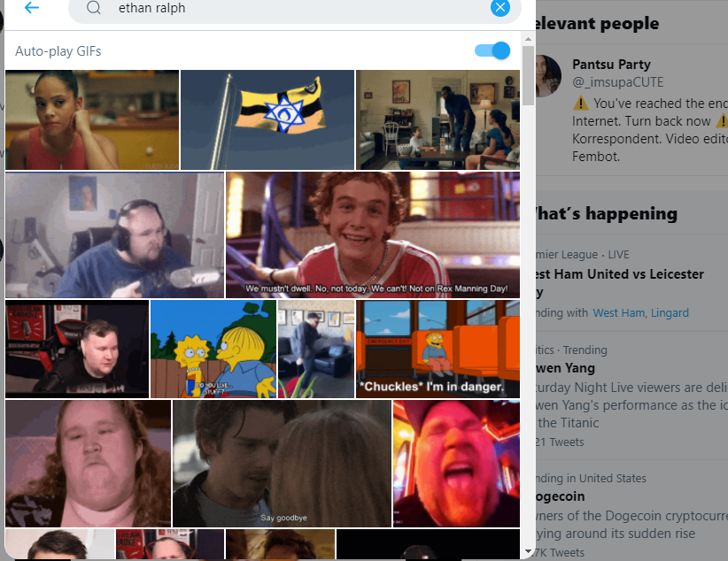Click Pantsu Party's profile avatar

tap(548, 76)
